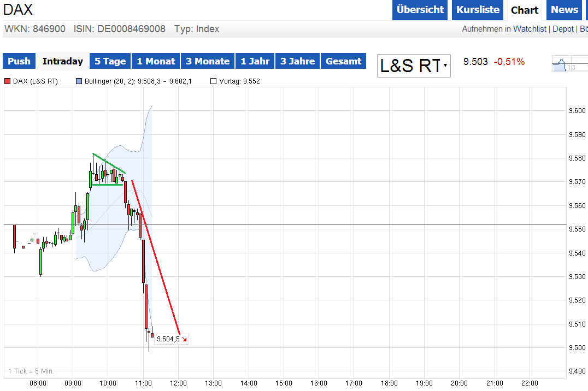Enable Push chart updates
Image resolution: width=588 pixels, height=391 pixels.
[x=19, y=61]
